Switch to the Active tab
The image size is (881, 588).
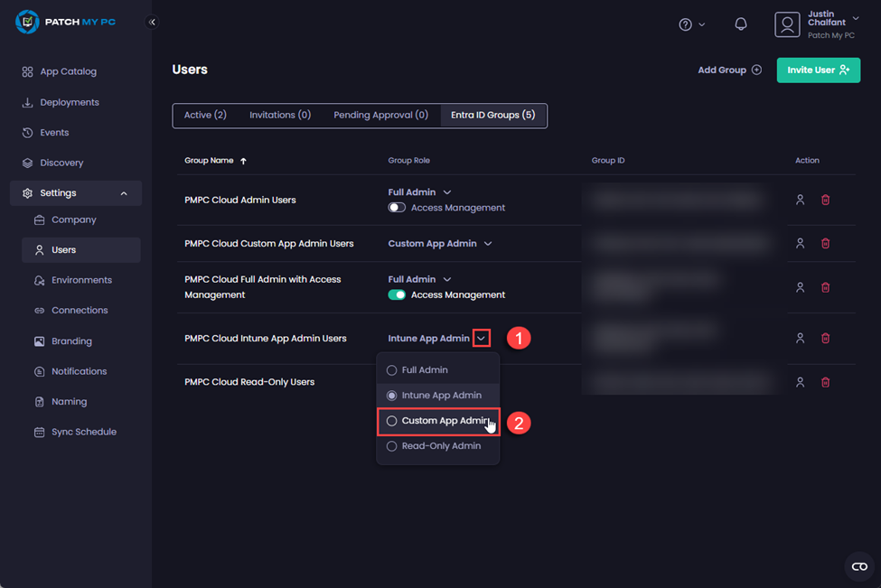(205, 115)
